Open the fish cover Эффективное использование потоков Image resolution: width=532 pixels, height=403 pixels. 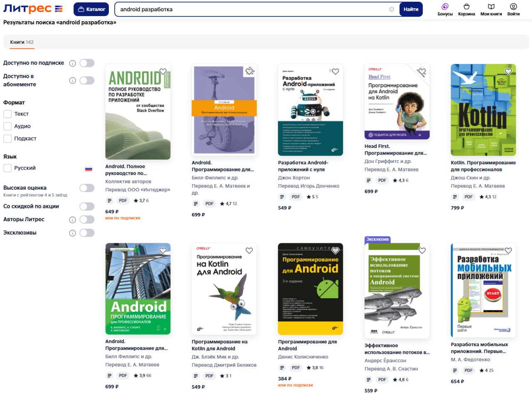[397, 291]
